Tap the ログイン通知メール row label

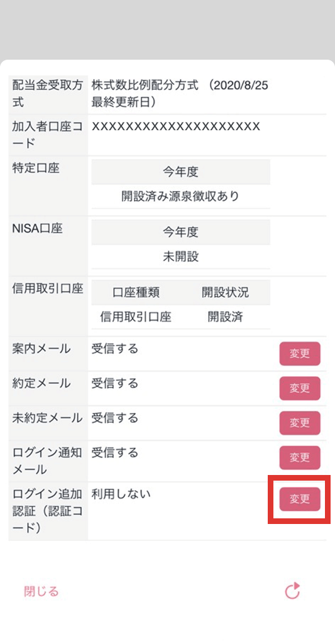[48, 461]
